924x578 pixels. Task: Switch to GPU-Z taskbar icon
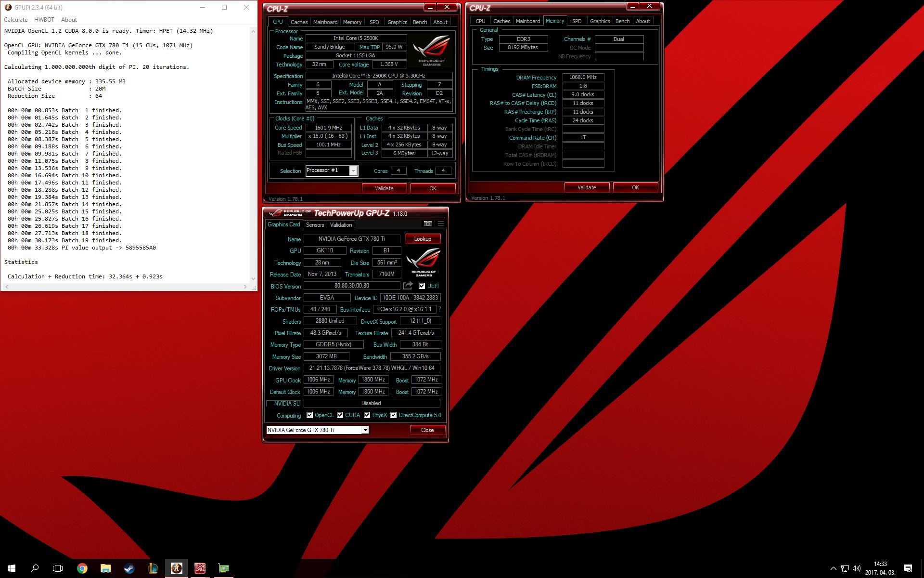click(x=223, y=568)
